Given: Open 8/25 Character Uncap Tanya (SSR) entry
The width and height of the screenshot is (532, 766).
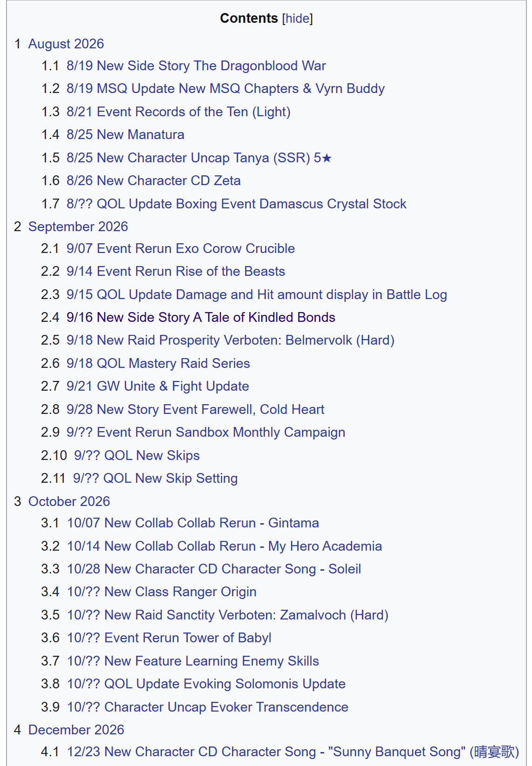Looking at the screenshot, I should (199, 158).
